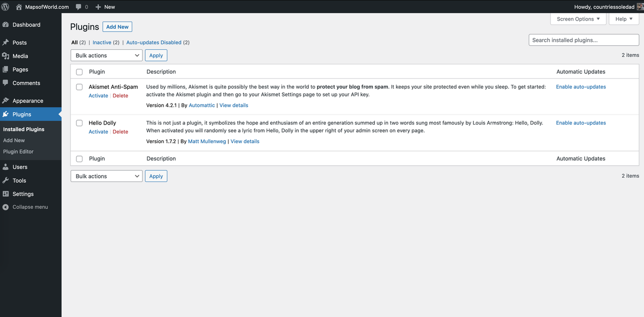Expand the Screen Options panel
644x317 pixels.
(x=578, y=19)
